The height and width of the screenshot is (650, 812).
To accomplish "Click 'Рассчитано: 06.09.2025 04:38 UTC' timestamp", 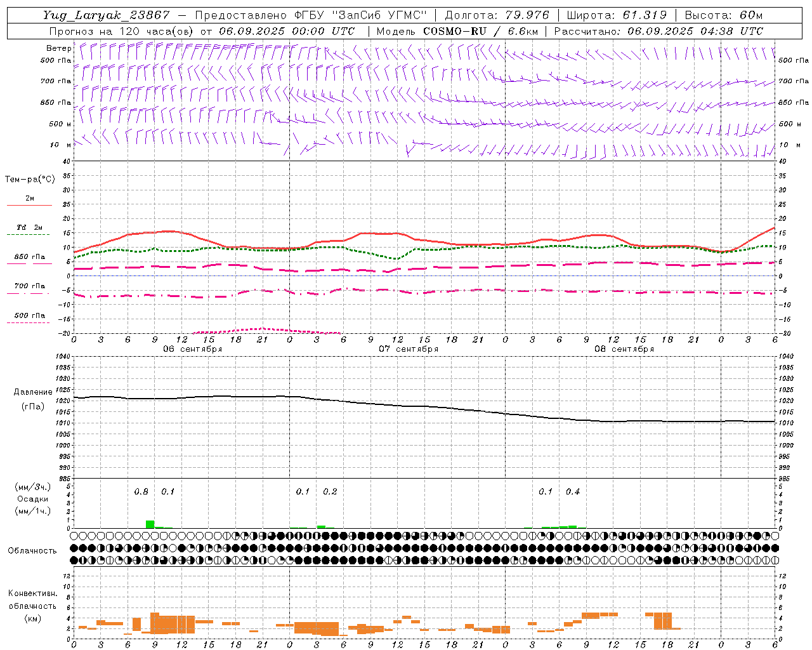I will (658, 31).
